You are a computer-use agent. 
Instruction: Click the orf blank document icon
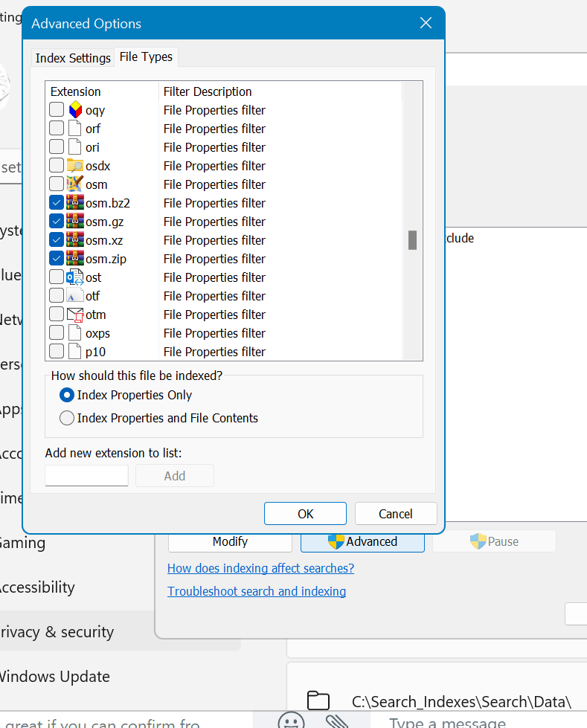pyautogui.click(x=74, y=129)
